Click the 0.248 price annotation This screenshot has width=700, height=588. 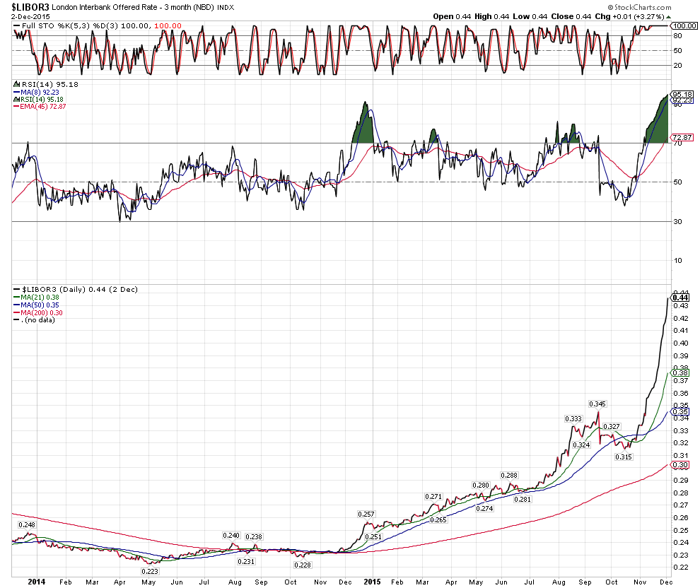pos(27,524)
